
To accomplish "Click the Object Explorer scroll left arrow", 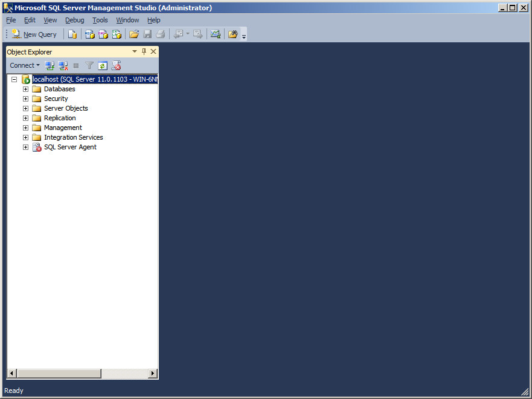I will [11, 374].
